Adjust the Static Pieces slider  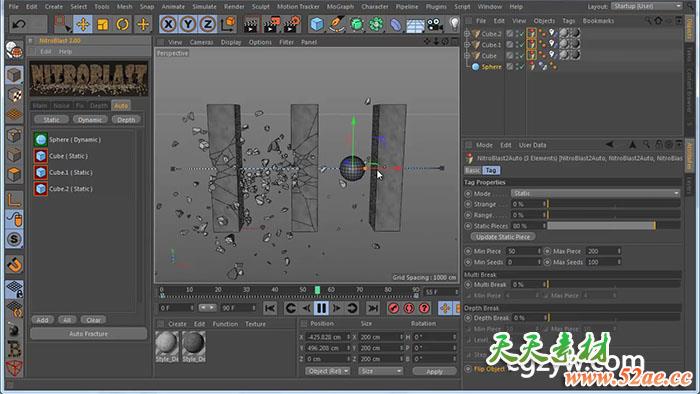(614, 226)
